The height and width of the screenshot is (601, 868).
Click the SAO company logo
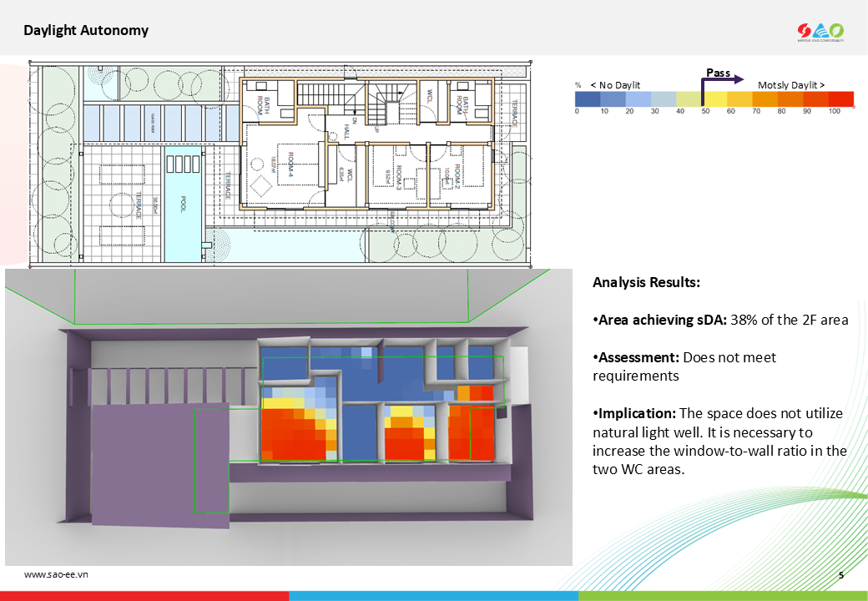[x=820, y=31]
